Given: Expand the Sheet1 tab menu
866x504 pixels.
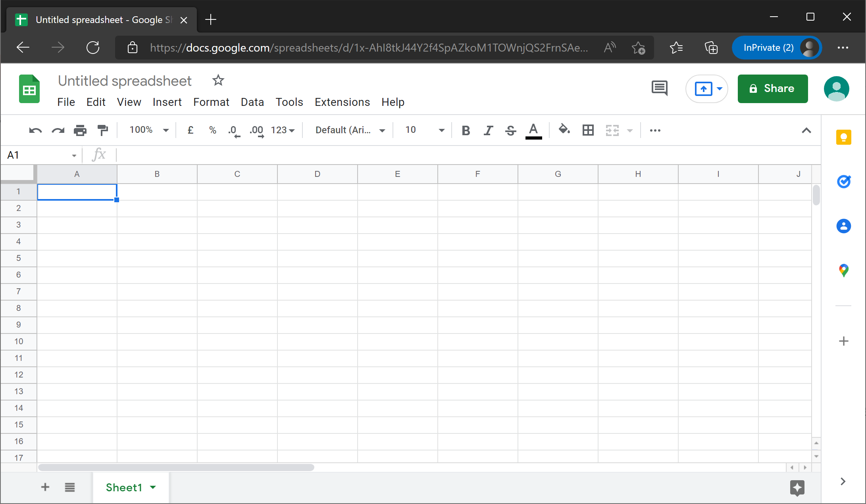Looking at the screenshot, I should 153,487.
